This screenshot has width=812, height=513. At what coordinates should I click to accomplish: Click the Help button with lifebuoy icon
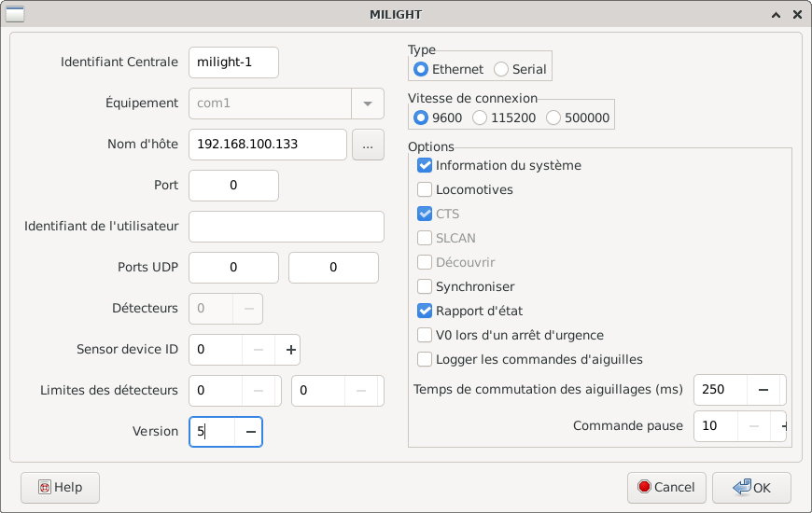point(60,487)
